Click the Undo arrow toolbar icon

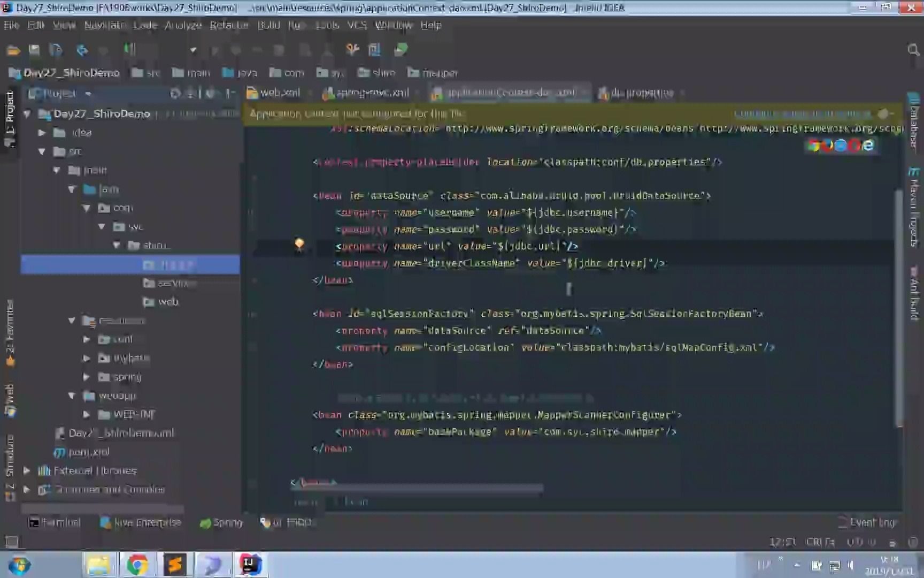[82, 50]
